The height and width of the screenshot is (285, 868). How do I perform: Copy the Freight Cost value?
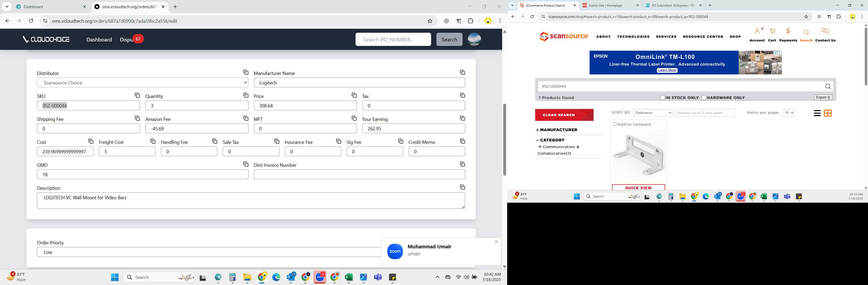(153, 141)
